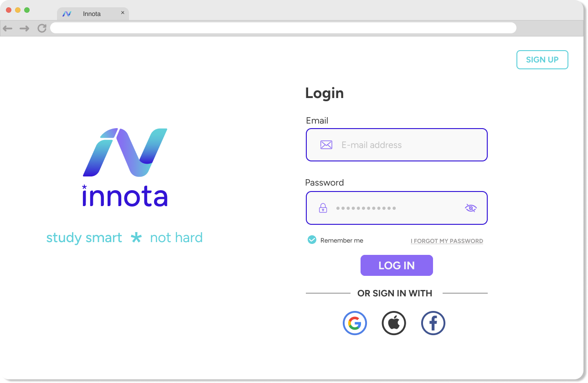Go forward using the browser forward arrow

click(x=24, y=28)
